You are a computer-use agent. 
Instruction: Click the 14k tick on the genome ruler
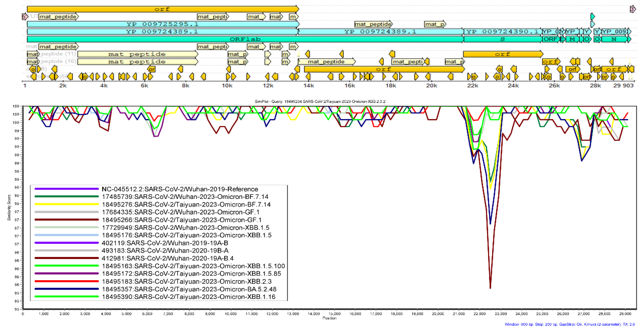click(x=308, y=86)
